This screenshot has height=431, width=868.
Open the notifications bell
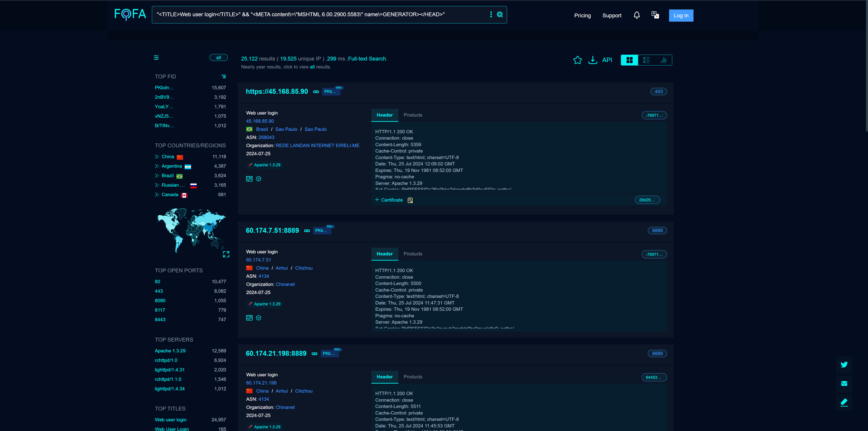(x=637, y=15)
